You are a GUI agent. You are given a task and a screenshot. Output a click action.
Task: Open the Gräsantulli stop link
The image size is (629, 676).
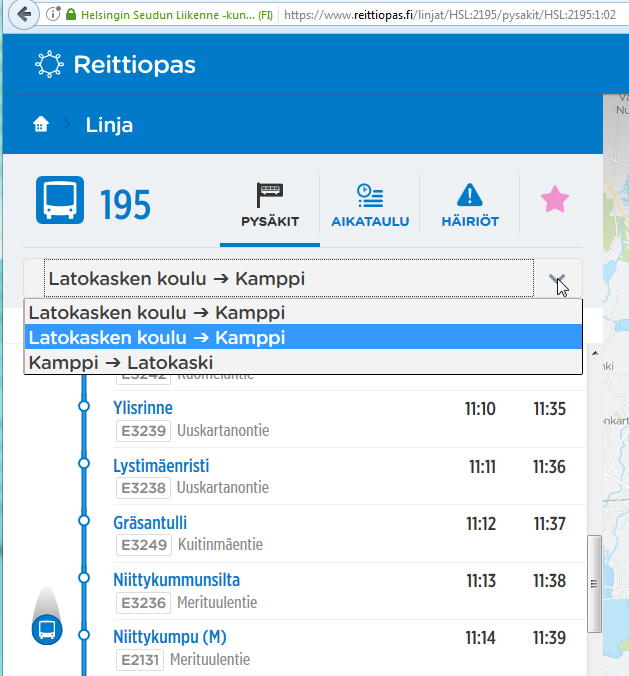click(150, 523)
